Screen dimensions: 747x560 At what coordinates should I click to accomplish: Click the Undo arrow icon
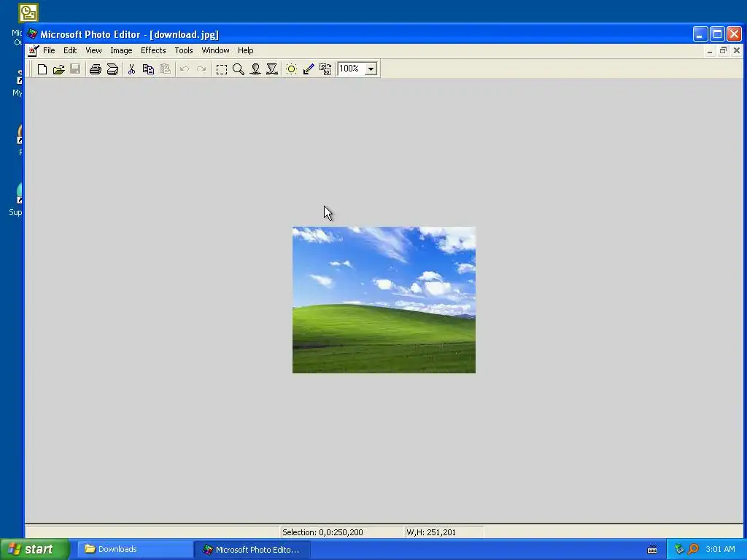pyautogui.click(x=185, y=69)
